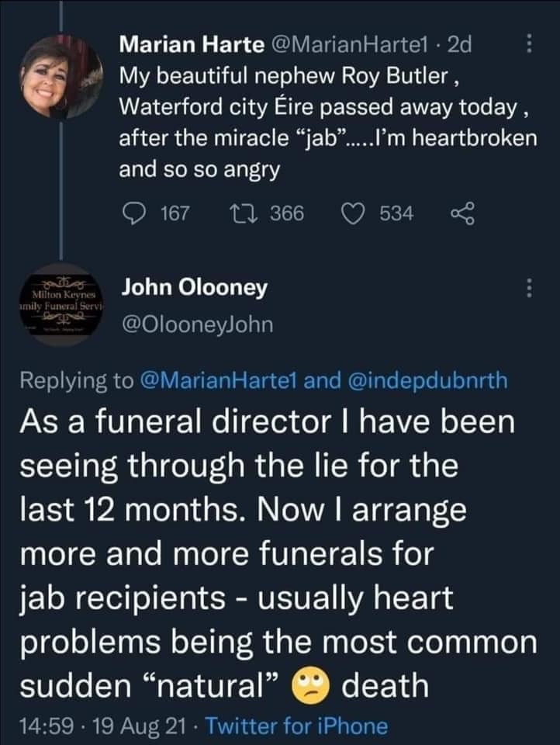Click the @OlooneyJohn handle
Viewport: 560px width, 745px height.
pos(197,324)
